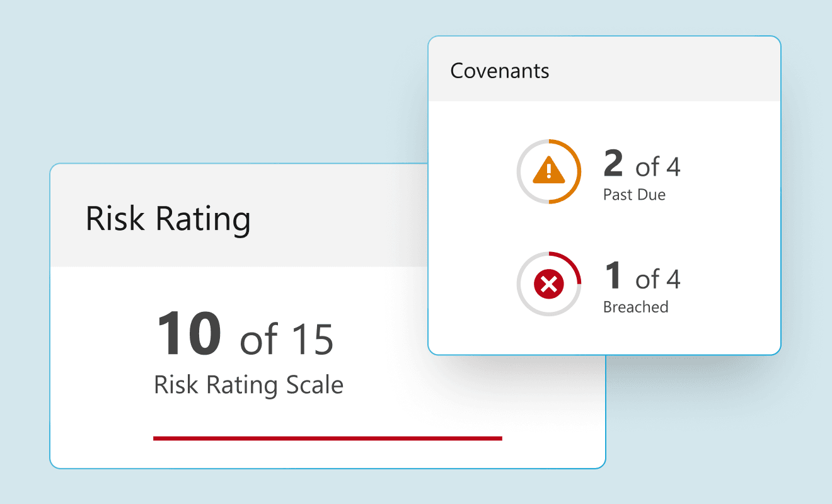Click the red X breached icon
The width and height of the screenshot is (832, 504).
[x=548, y=285]
